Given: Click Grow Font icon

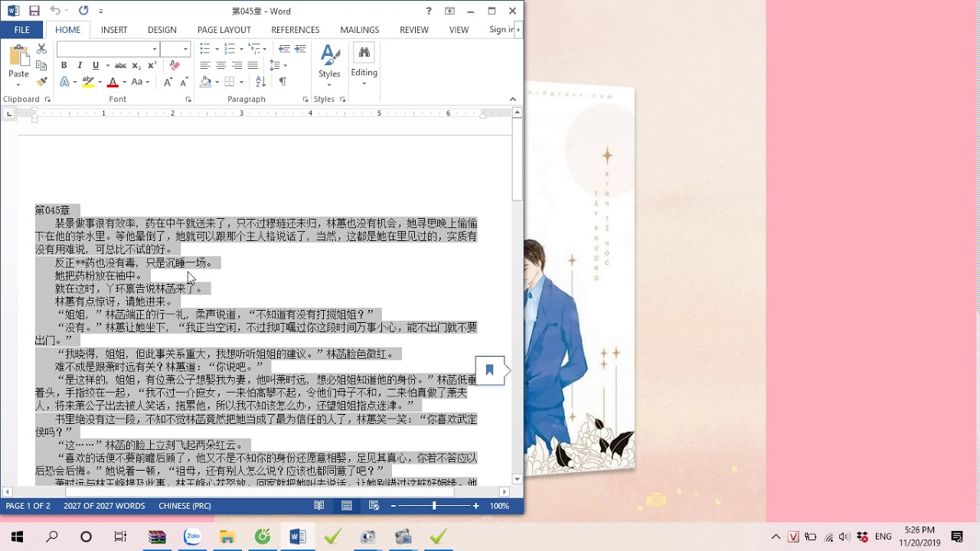Looking at the screenshot, I should click(x=168, y=82).
